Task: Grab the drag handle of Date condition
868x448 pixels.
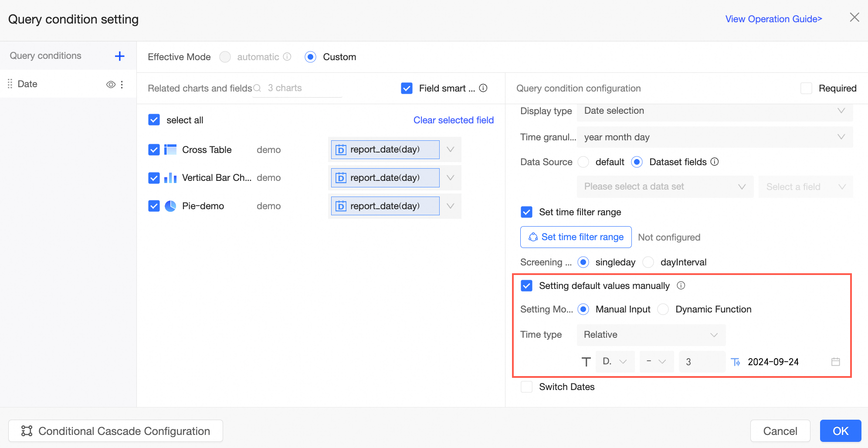Action: (x=10, y=84)
